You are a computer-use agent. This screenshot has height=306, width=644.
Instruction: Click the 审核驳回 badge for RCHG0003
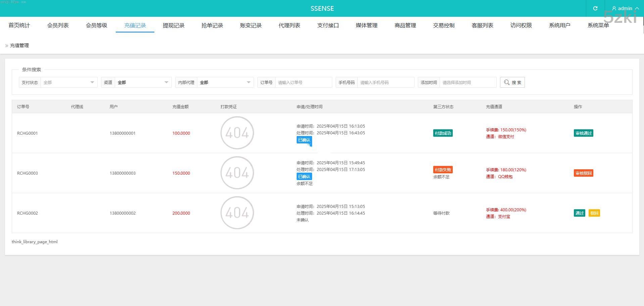click(x=583, y=173)
